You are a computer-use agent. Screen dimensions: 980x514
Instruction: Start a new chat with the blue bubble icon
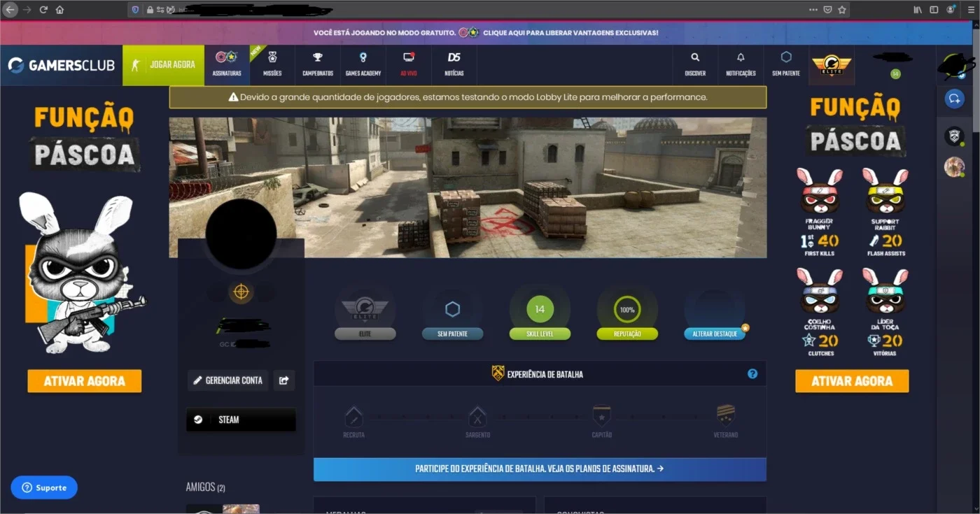954,99
